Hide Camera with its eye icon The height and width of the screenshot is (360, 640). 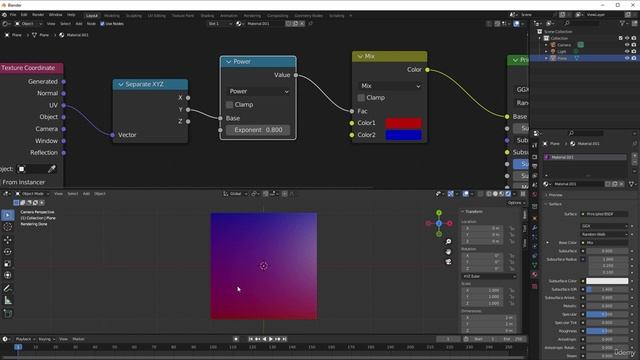(627, 45)
